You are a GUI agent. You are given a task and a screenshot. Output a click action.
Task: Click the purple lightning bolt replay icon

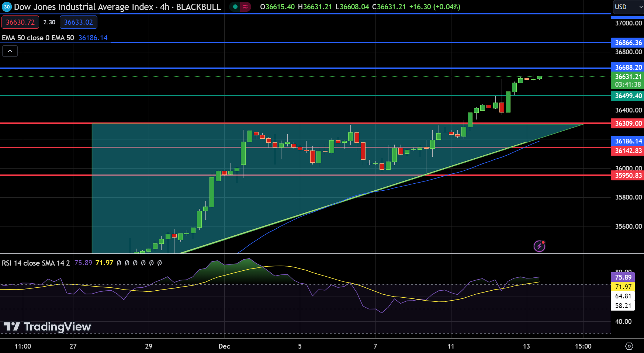540,246
